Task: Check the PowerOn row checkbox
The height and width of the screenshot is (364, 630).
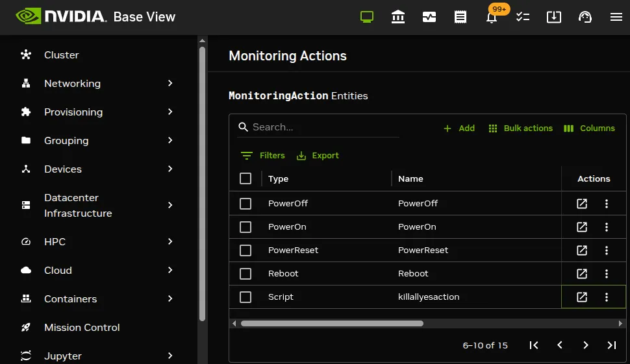Action: click(x=246, y=226)
